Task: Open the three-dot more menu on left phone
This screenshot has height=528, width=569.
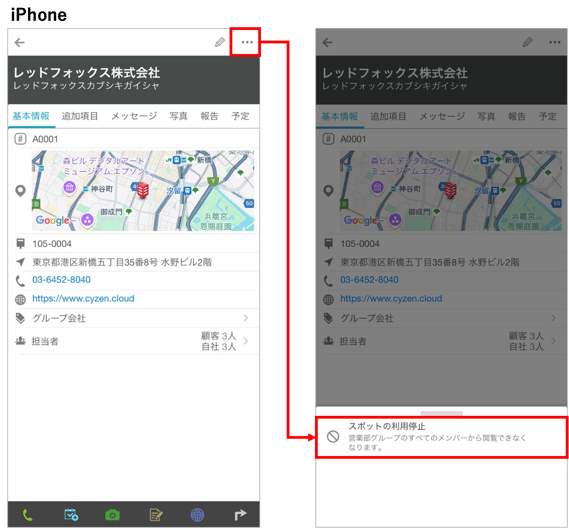Action: coord(247,42)
